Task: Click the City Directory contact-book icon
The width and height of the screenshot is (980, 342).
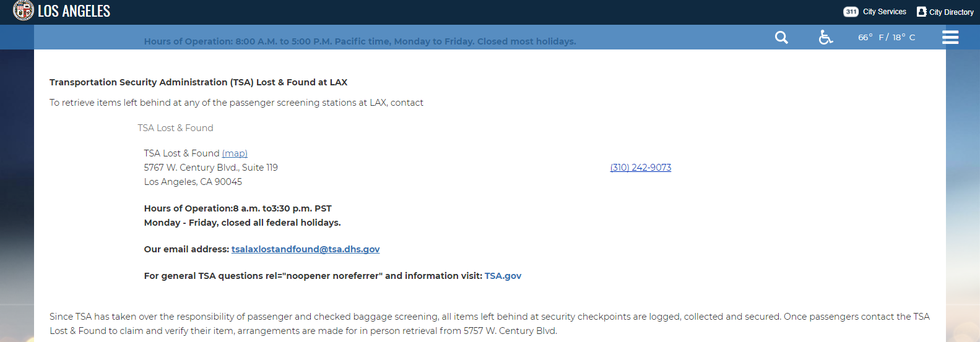Action: 921,12
